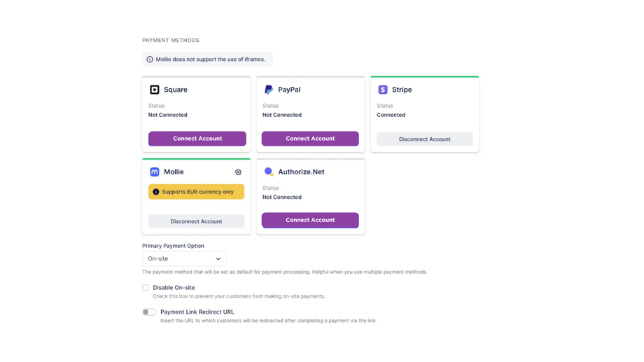The image size is (644, 362).
Task: Click the Stripe Connected status text
Action: [391, 115]
